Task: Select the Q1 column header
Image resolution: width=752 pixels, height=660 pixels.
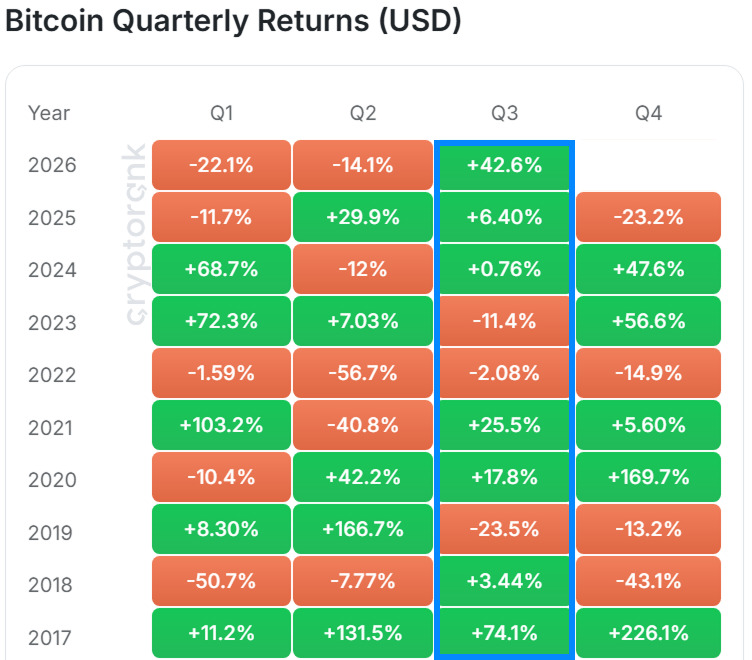Action: [x=222, y=113]
